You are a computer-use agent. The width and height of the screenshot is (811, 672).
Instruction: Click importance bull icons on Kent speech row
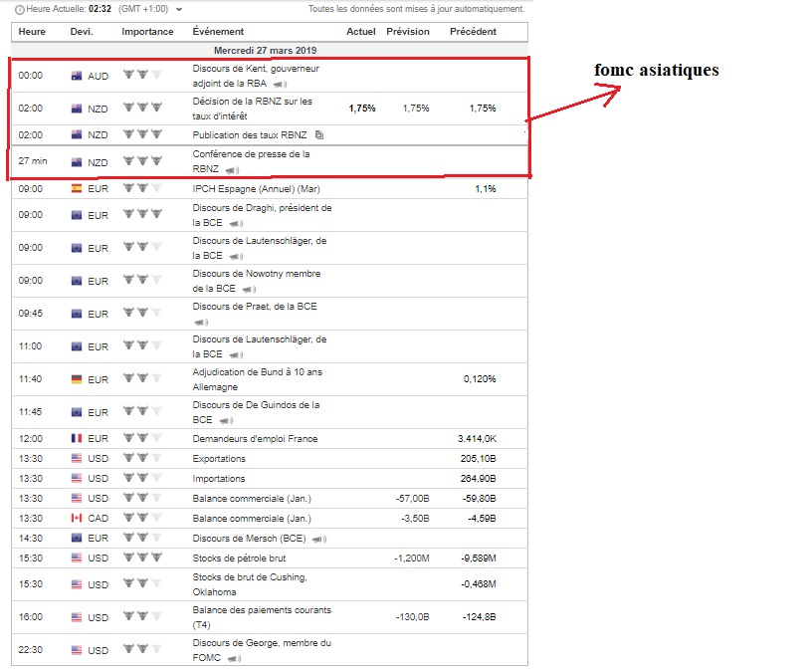pyautogui.click(x=142, y=75)
